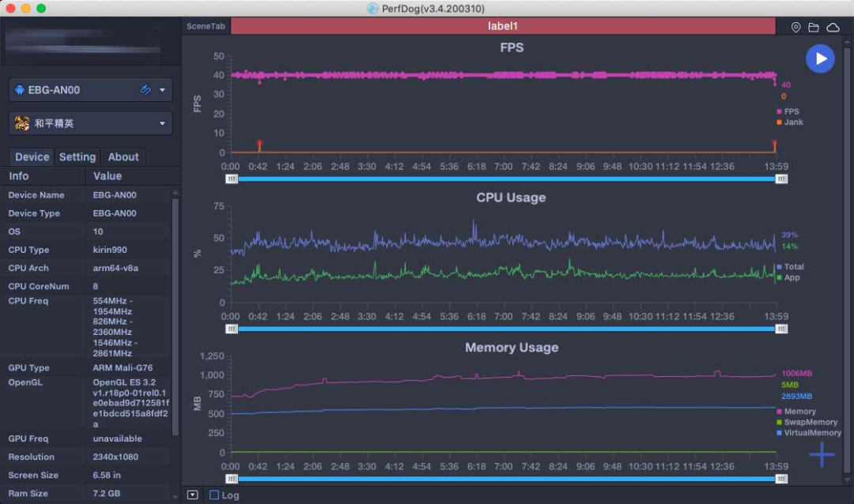Switch to the Setting tab
The width and height of the screenshot is (854, 504).
click(x=77, y=156)
